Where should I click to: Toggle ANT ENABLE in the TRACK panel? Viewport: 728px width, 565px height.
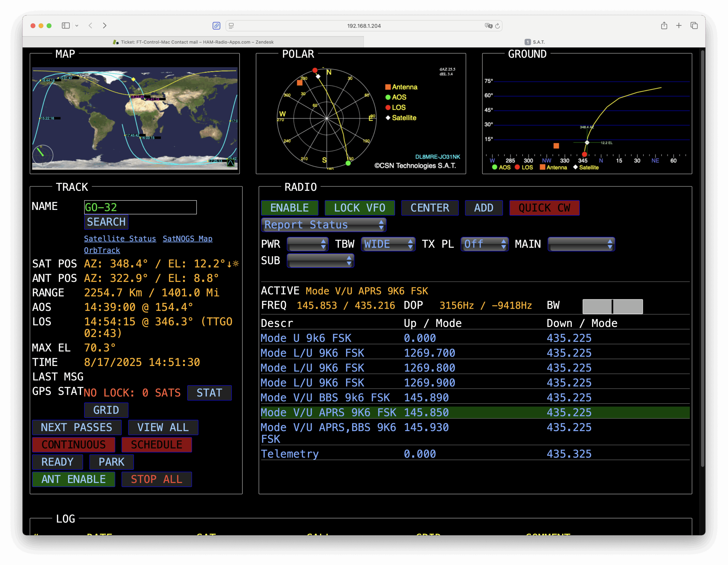[73, 479]
